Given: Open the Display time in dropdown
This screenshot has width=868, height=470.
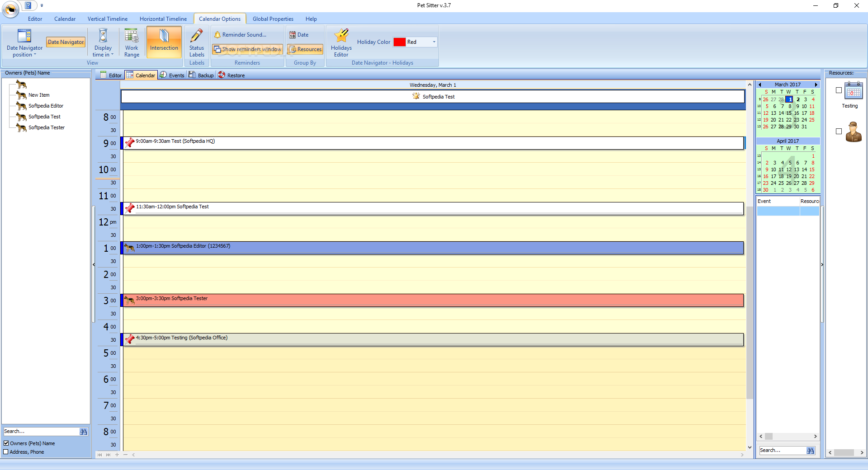Looking at the screenshot, I should [103, 42].
